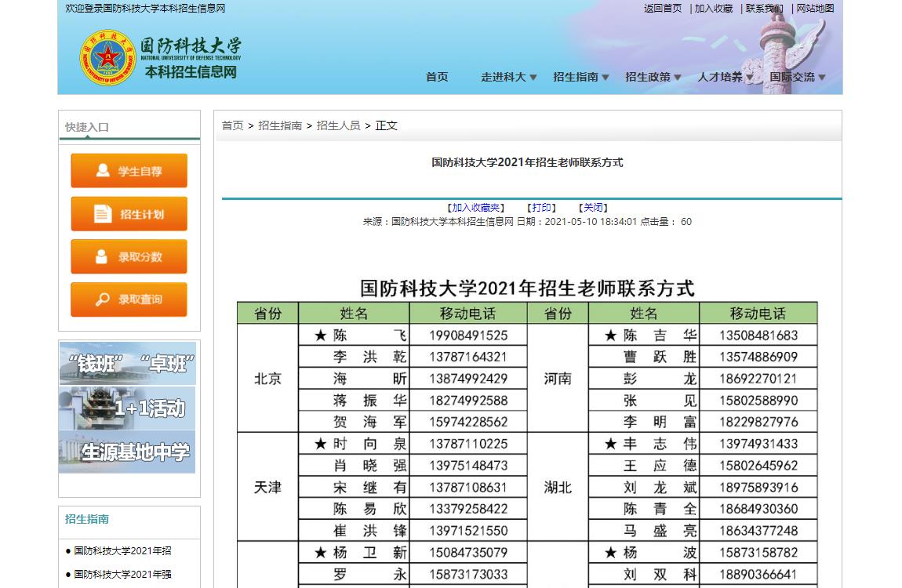Open sidebar link 国防科技大学2021年招
The height and width of the screenshot is (588, 902).
122,550
